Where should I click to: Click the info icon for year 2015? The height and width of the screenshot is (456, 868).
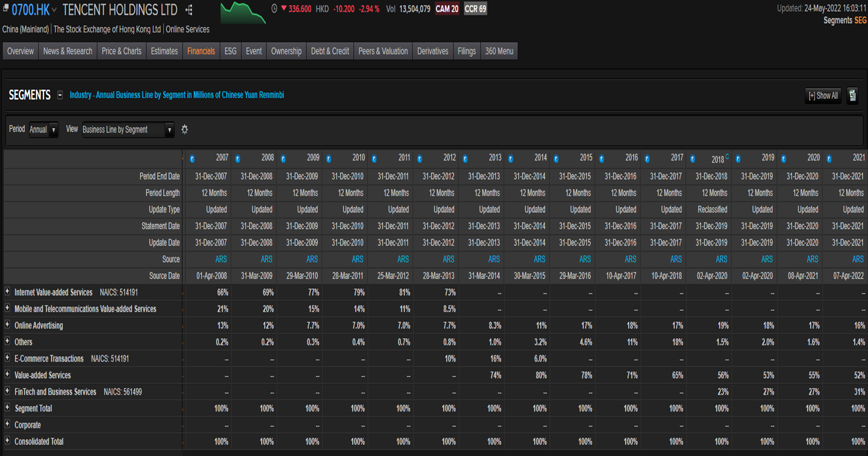556,159
